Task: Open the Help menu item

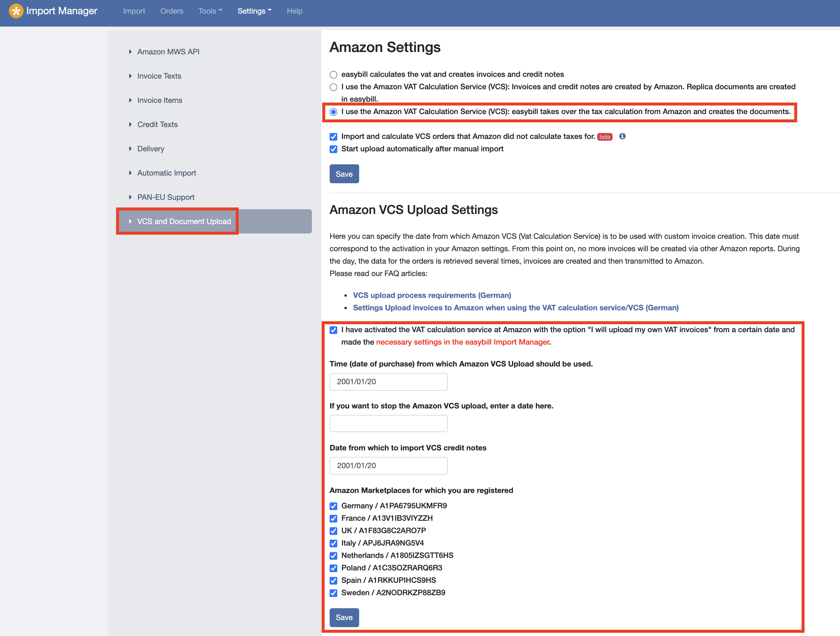Action: (295, 11)
